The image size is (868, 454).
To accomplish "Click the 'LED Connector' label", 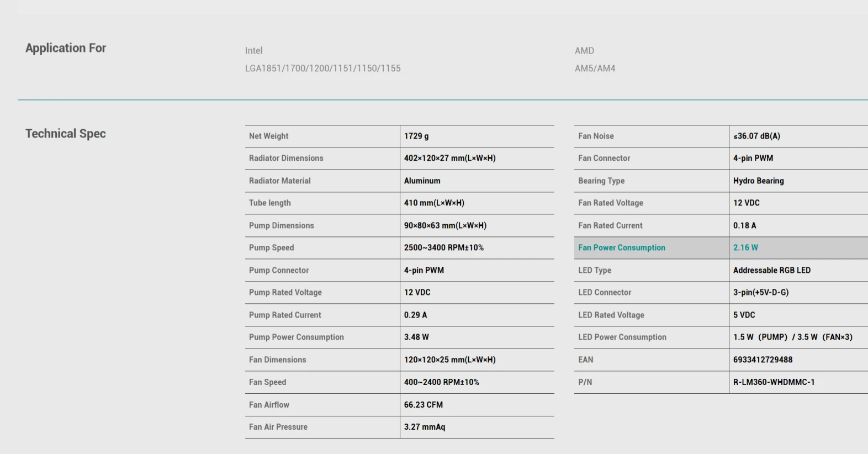I will coord(605,292).
